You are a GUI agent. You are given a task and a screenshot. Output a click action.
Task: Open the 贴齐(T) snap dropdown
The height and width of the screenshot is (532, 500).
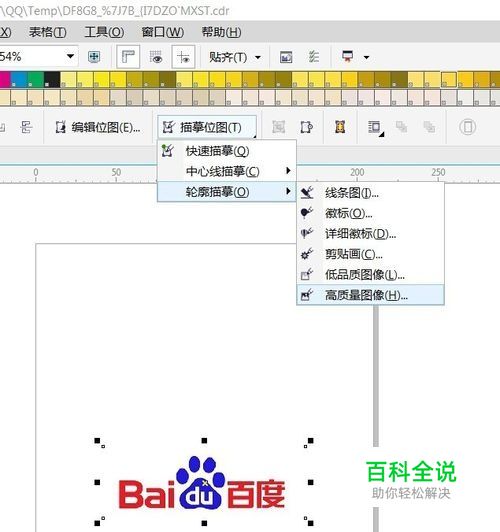tap(235, 57)
